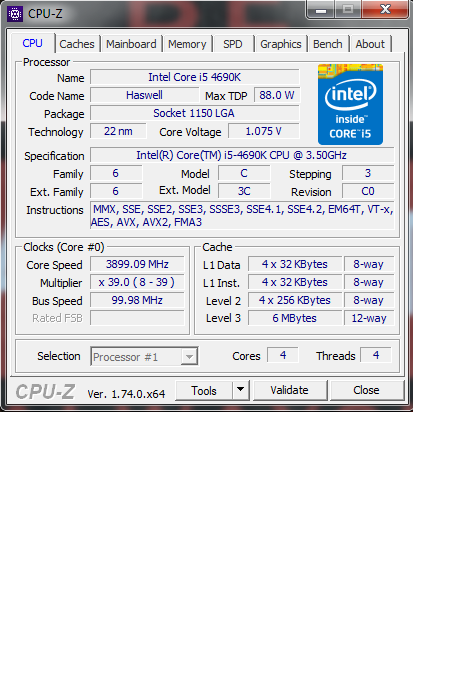Click the Level 3 12-way associativity value
Screen dimensions: 474x674
(369, 318)
